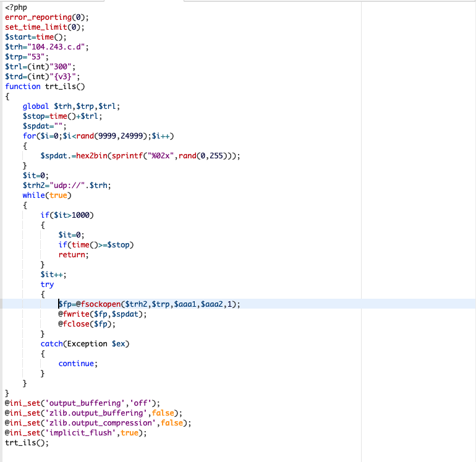
Task: Click the if(time()>=$stop) line
Action: [96, 245]
